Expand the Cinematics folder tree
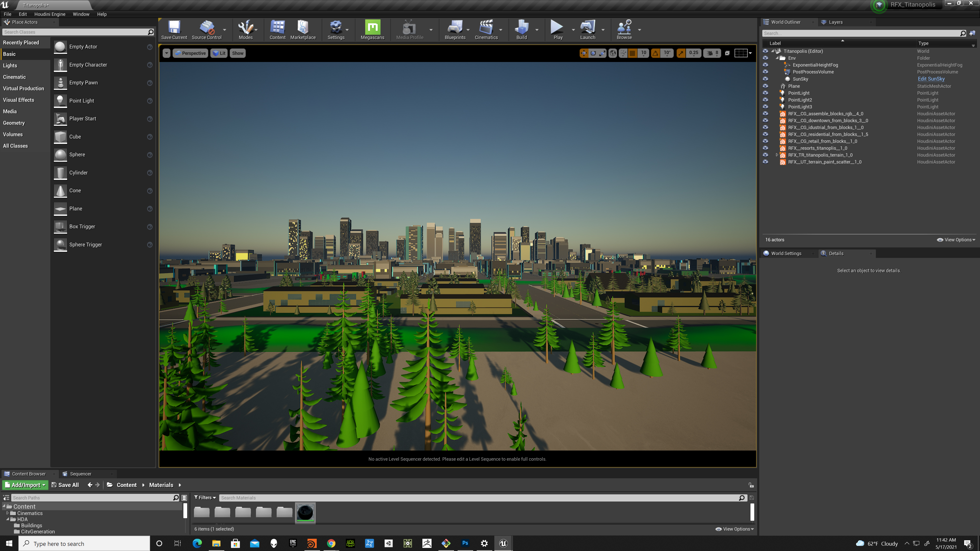 click(7, 513)
